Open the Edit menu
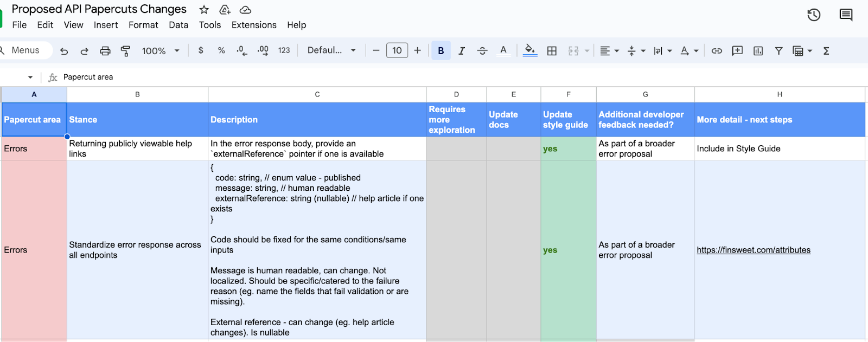 pos(45,25)
